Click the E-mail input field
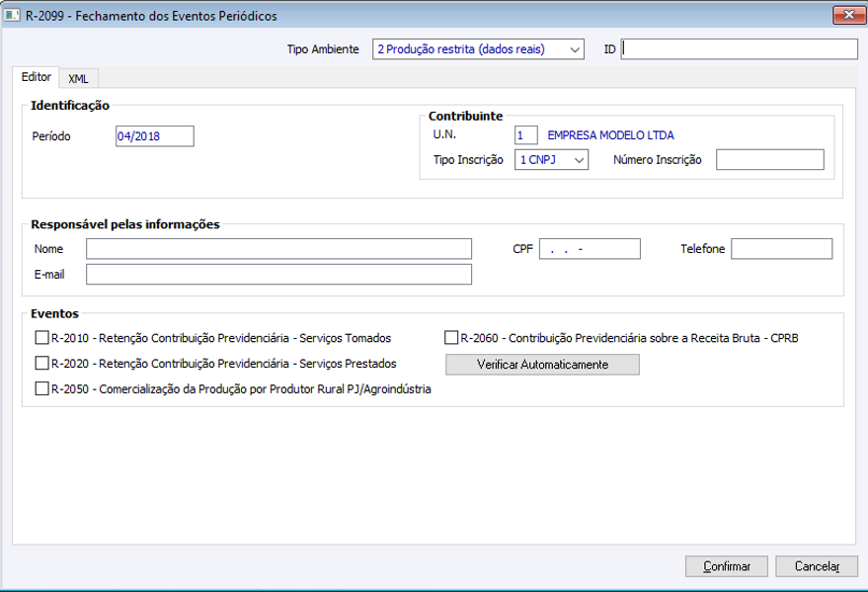Screen dimensions: 868x592 (x=279, y=275)
